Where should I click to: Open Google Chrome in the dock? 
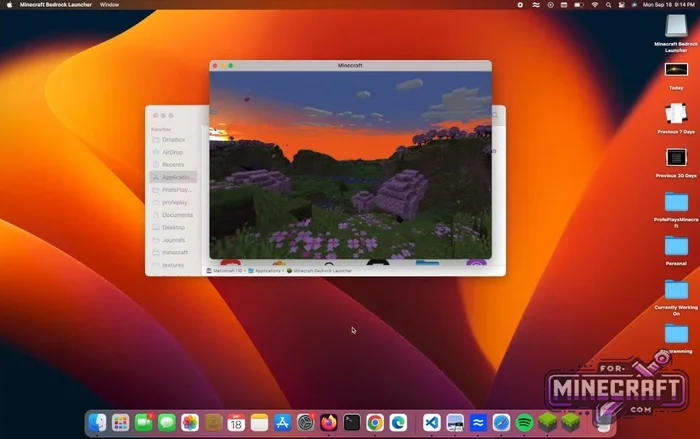375,423
